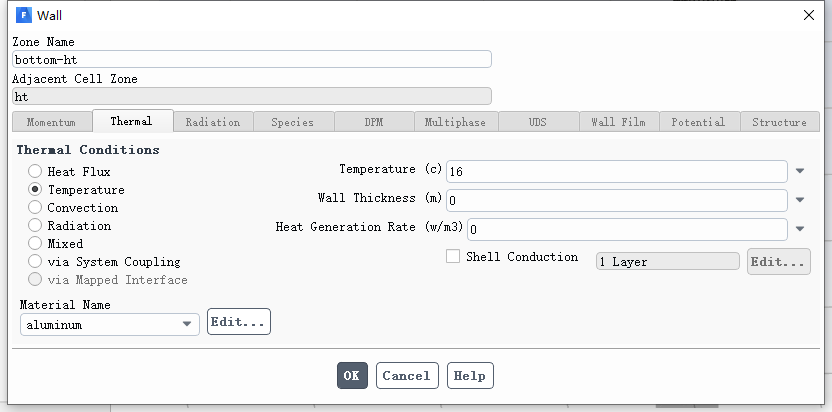Image resolution: width=832 pixels, height=412 pixels.
Task: Choose via System Coupling option
Action: 35,261
